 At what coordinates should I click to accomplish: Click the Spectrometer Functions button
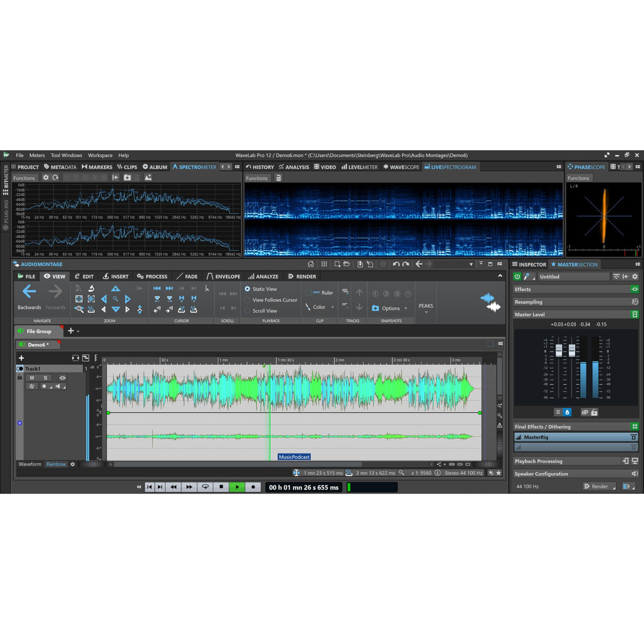pyautogui.click(x=24, y=178)
